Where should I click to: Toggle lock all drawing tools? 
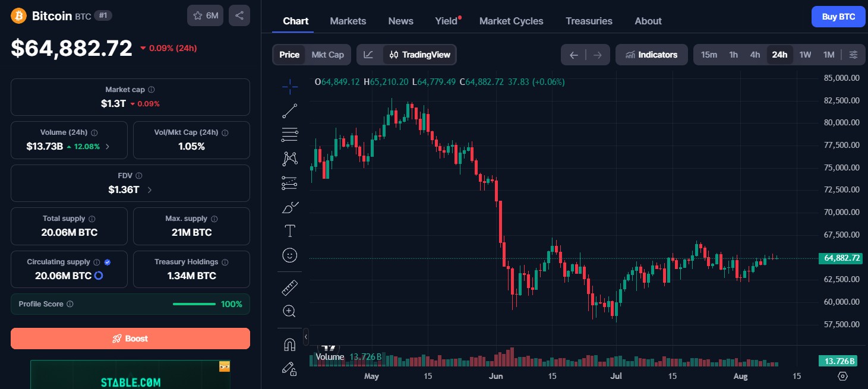[290, 369]
